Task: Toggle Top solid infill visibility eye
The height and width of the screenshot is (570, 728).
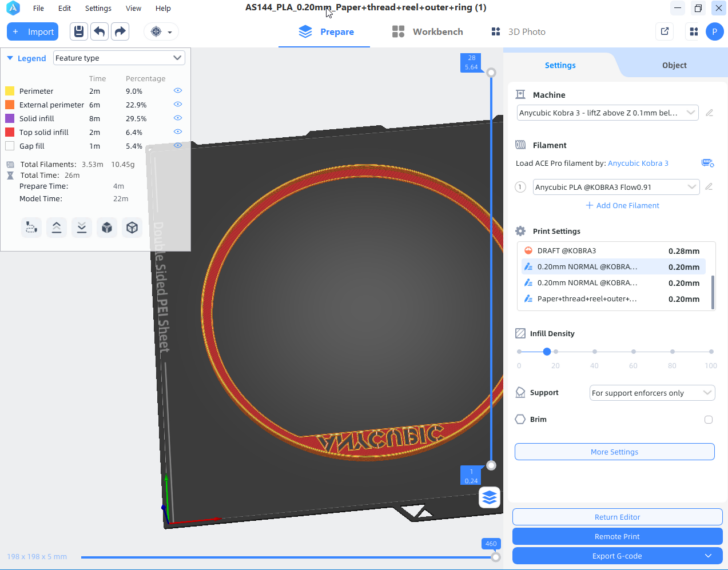Action: point(177,131)
